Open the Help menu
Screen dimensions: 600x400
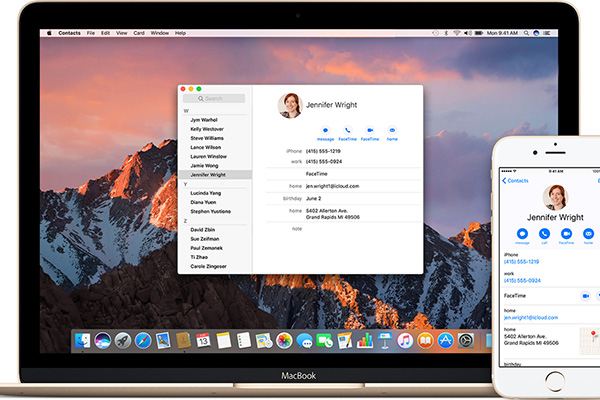(180, 33)
